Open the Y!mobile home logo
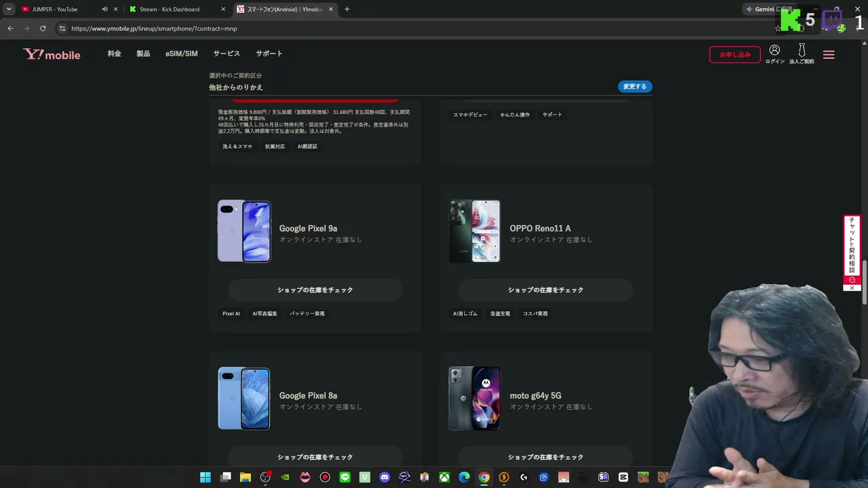This screenshot has width=868, height=488. tap(52, 54)
